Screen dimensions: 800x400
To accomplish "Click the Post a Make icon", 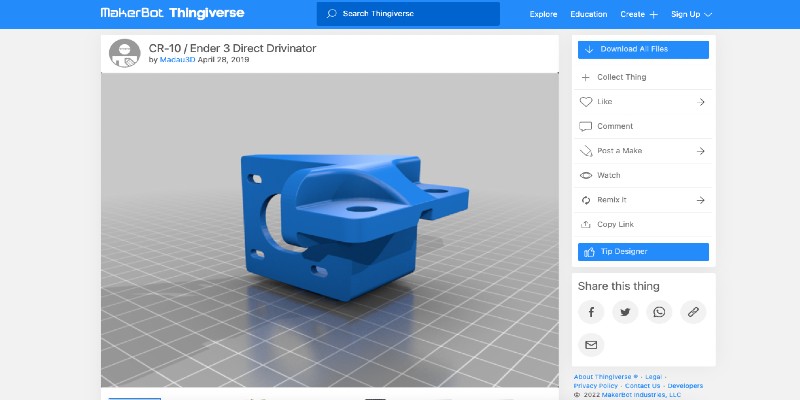I will point(586,151).
